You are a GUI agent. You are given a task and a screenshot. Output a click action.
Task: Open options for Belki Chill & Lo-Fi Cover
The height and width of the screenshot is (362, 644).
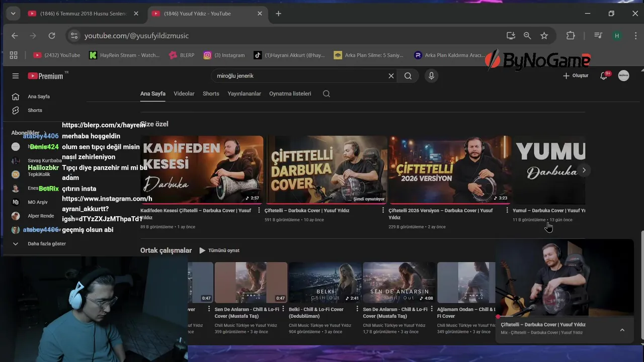tap(357, 309)
